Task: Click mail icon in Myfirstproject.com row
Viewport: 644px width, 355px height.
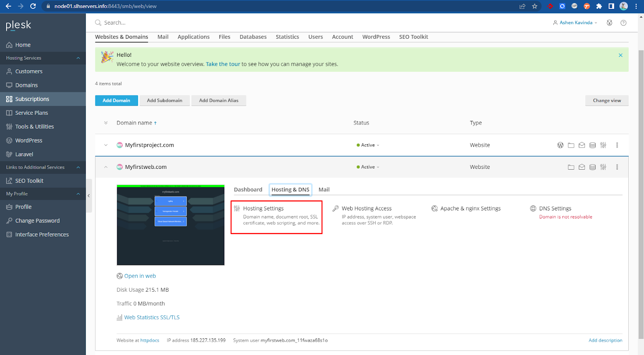Action: point(582,145)
